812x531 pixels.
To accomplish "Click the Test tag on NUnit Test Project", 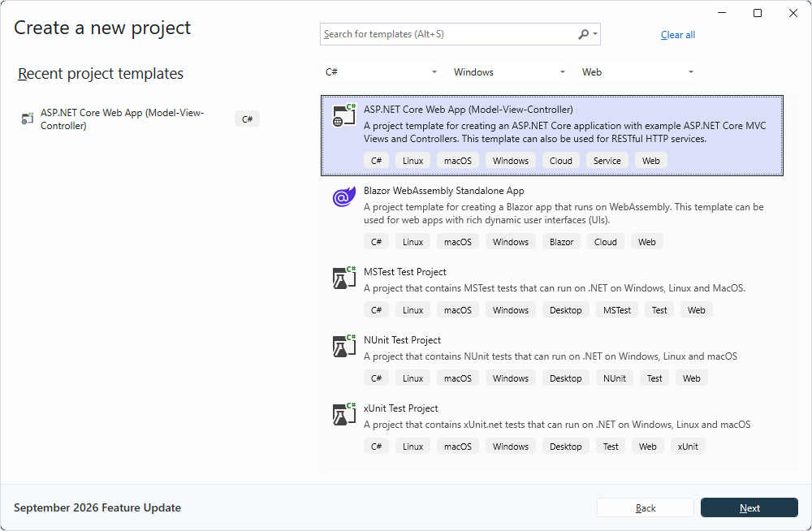I will pyautogui.click(x=654, y=378).
